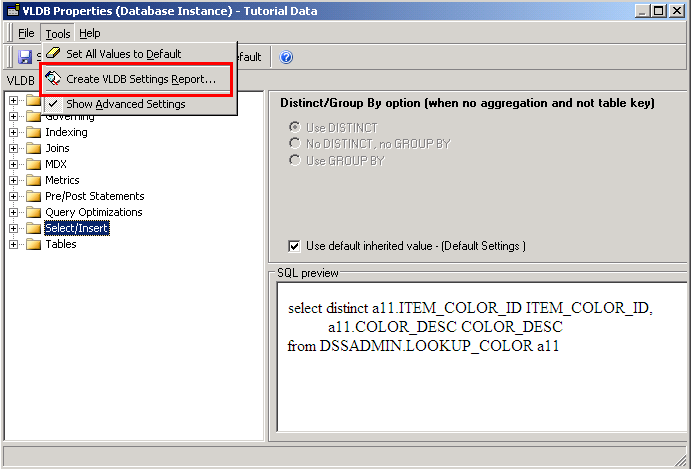Click the blue help question mark icon

click(286, 57)
